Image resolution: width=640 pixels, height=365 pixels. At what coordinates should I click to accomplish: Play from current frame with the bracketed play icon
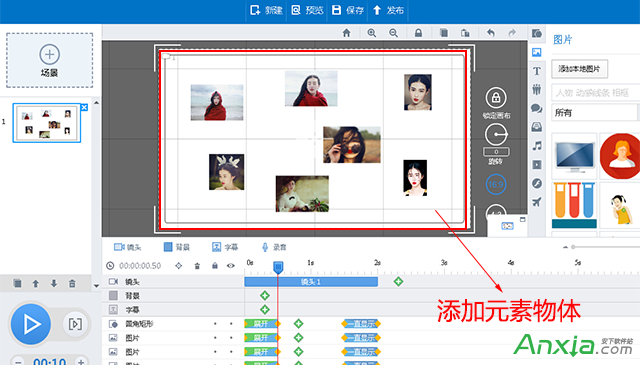(75, 324)
